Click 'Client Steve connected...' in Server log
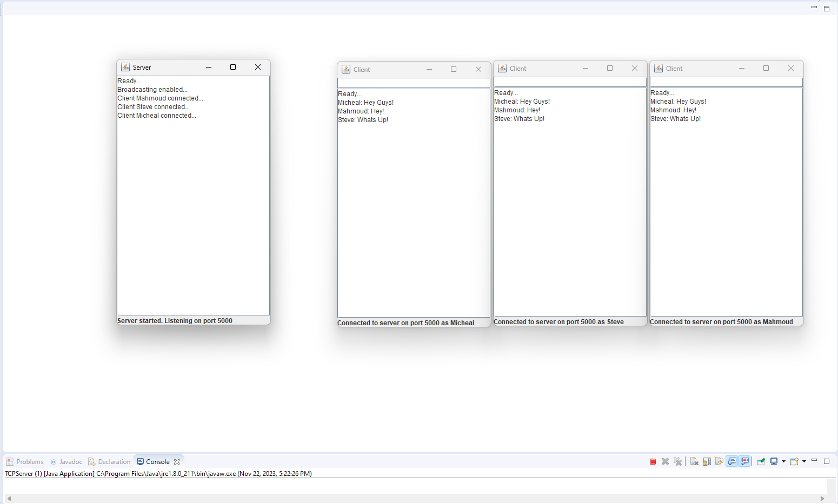Image resolution: width=838 pixels, height=504 pixels. click(x=154, y=107)
